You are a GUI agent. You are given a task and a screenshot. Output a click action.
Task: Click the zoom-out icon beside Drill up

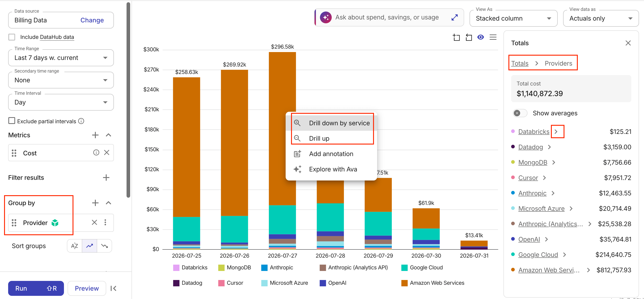pos(297,138)
